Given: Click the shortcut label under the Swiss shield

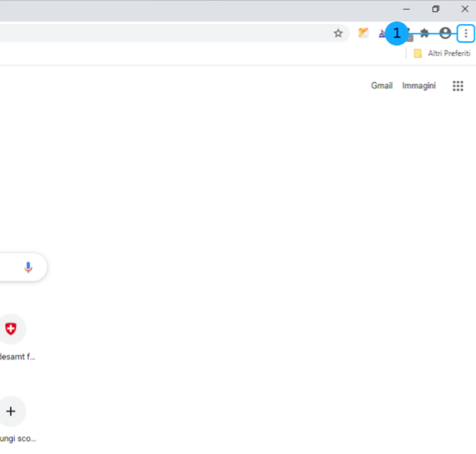Looking at the screenshot, I should point(17,357).
